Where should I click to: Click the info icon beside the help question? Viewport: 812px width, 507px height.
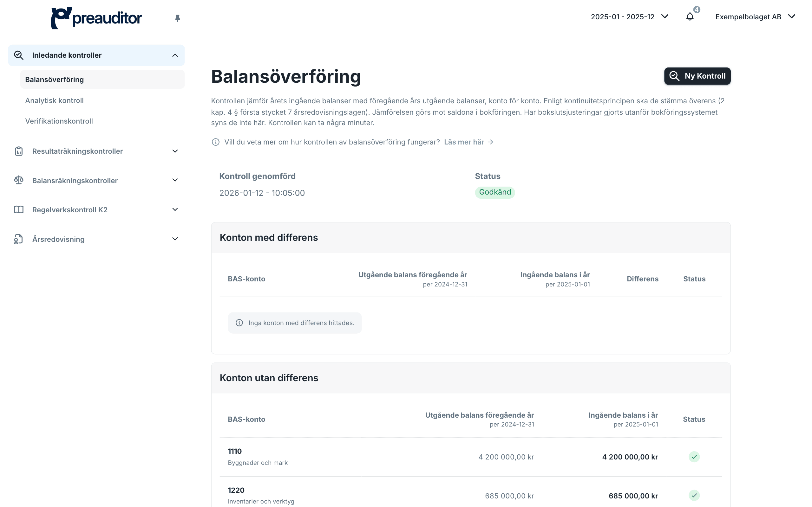point(215,142)
